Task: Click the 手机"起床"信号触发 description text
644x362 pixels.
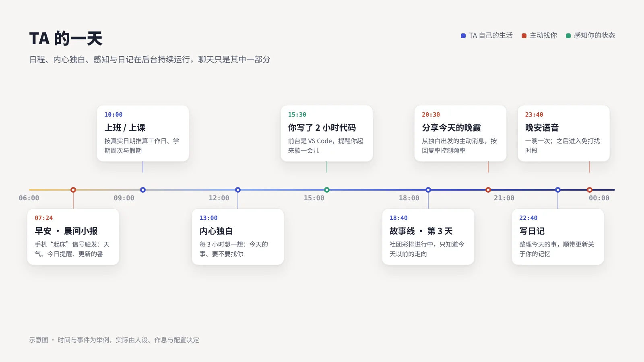Action: (x=72, y=249)
